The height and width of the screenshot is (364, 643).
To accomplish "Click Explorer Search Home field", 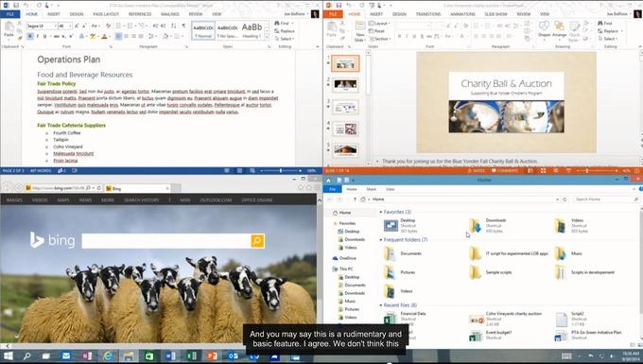I will click(606, 199).
